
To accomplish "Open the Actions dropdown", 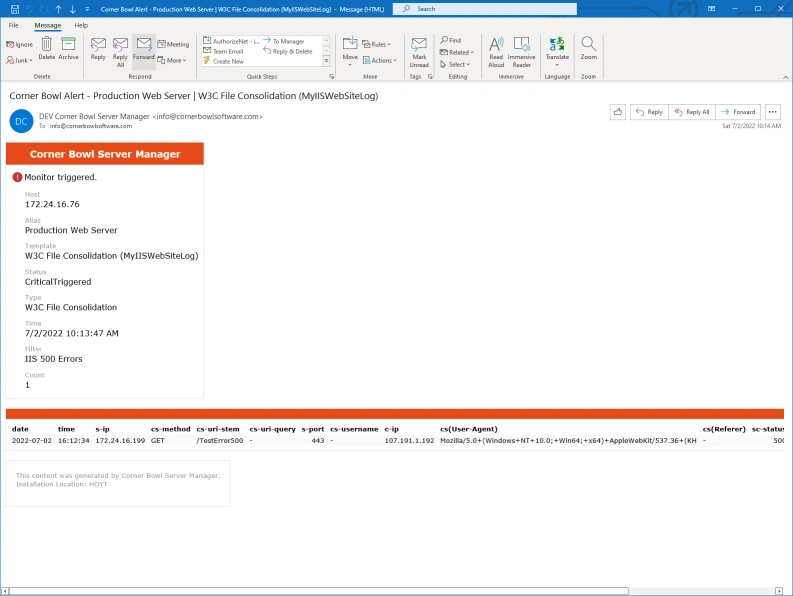I will tap(379, 60).
